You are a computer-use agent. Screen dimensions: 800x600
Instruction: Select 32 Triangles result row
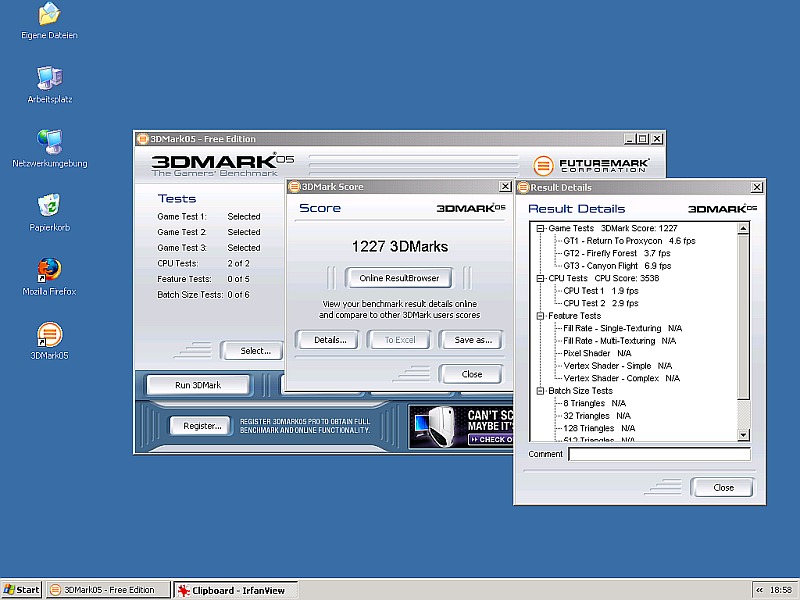coord(597,416)
